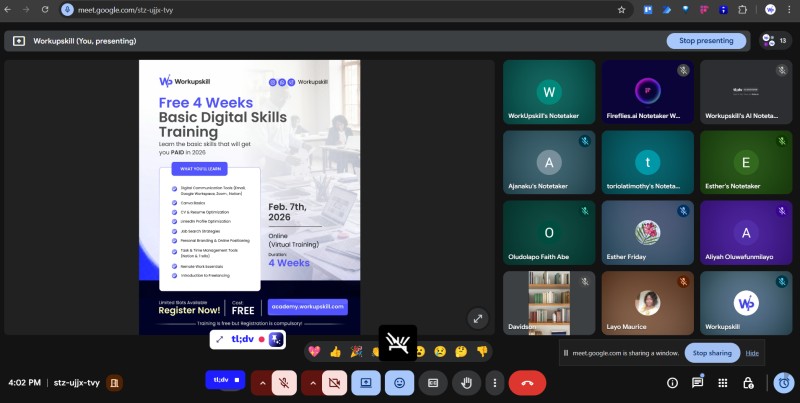Image resolution: width=800 pixels, height=403 pixels.
Task: Open the pink Figma-style extension
Action: click(705, 10)
